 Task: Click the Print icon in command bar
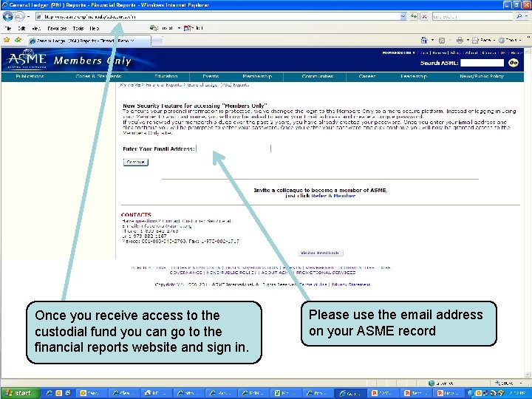460,41
